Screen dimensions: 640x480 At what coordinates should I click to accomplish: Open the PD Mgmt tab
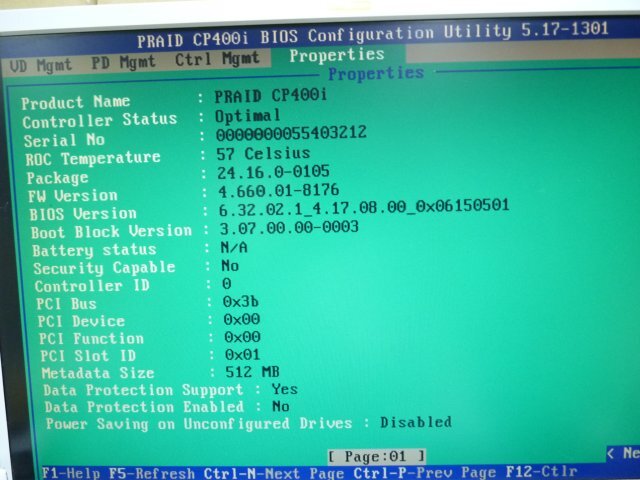(x=123, y=62)
